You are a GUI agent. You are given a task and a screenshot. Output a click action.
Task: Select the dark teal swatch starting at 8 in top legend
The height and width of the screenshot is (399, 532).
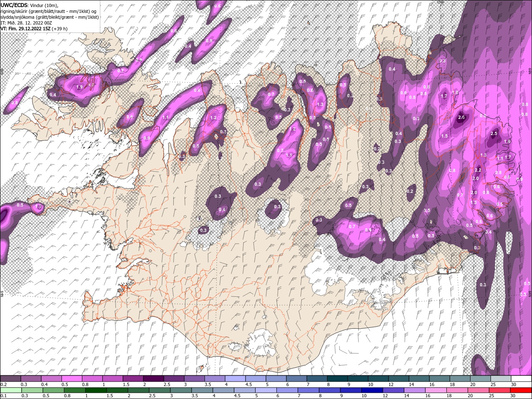(x=337, y=379)
